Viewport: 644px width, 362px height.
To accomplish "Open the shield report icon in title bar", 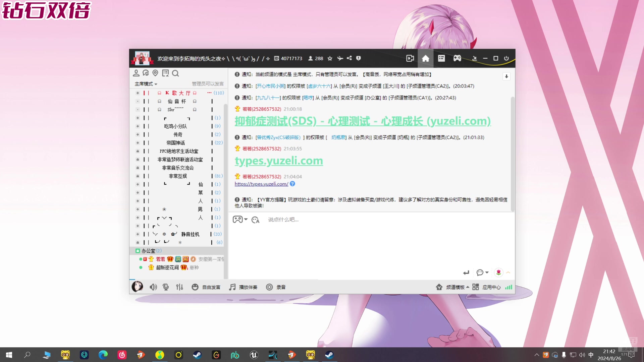I will [358, 58].
